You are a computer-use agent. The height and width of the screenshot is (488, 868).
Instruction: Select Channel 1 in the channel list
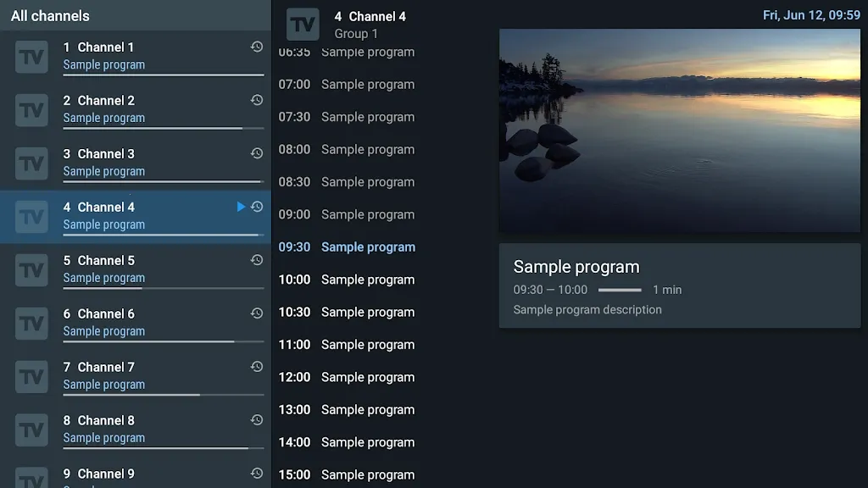coord(136,57)
